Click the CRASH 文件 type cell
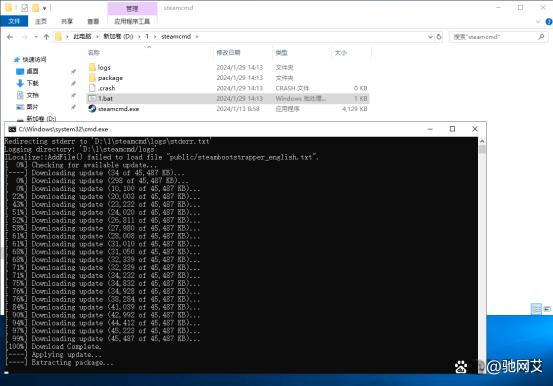 292,88
